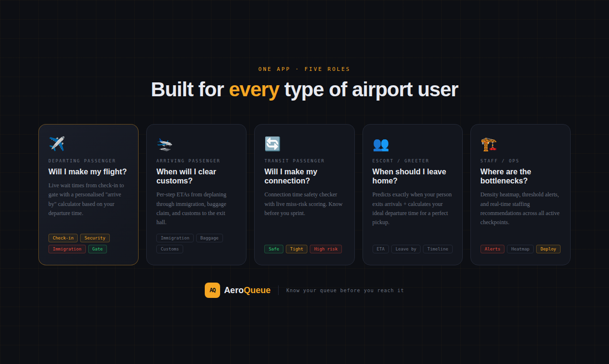Select the orange Tight tag
This screenshot has height=364, width=609.
296,249
